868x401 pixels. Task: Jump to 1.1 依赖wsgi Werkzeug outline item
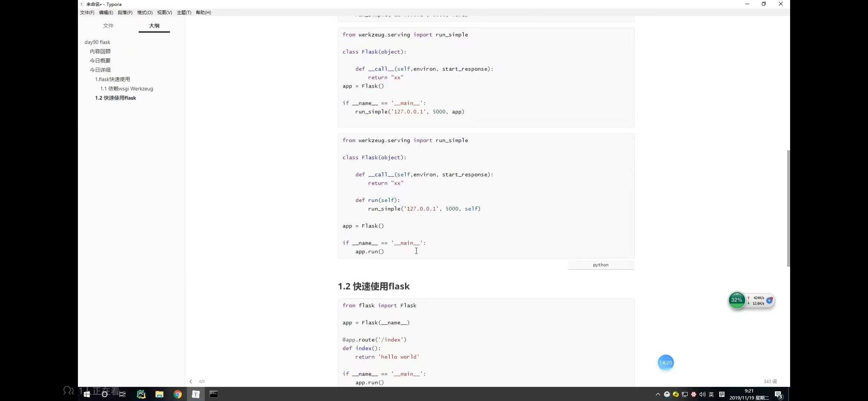tap(126, 88)
